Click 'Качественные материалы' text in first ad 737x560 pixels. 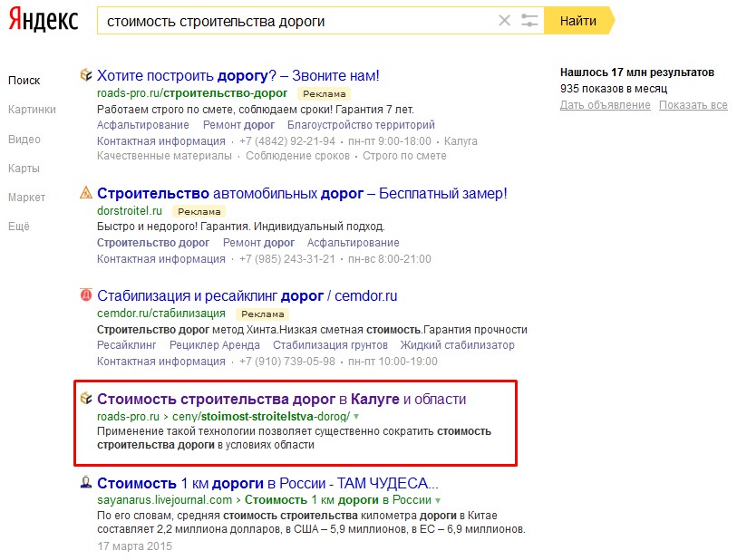164,156
